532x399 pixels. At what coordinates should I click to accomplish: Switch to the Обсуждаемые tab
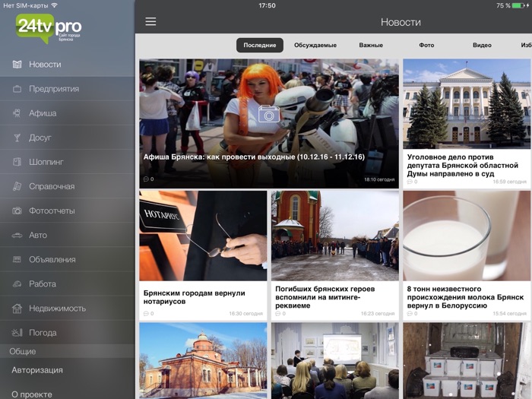coord(315,45)
